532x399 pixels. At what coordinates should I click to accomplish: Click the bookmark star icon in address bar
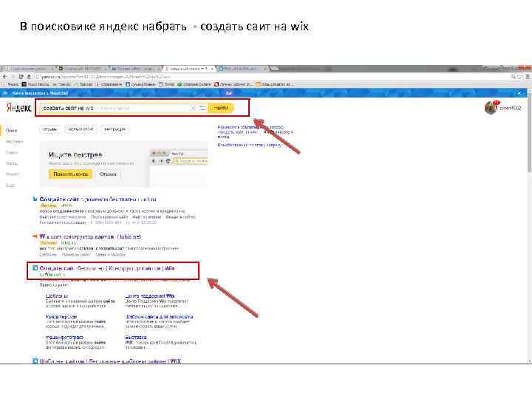tap(519, 77)
